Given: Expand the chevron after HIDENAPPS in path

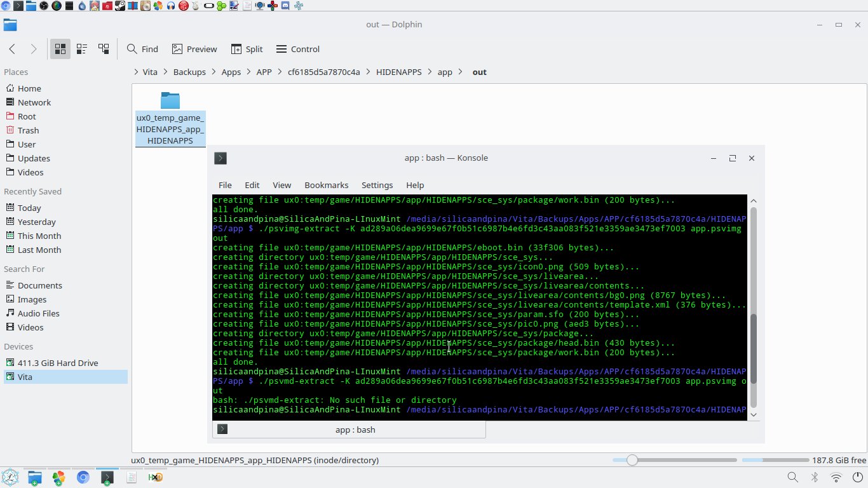Looking at the screenshot, I should coord(430,72).
